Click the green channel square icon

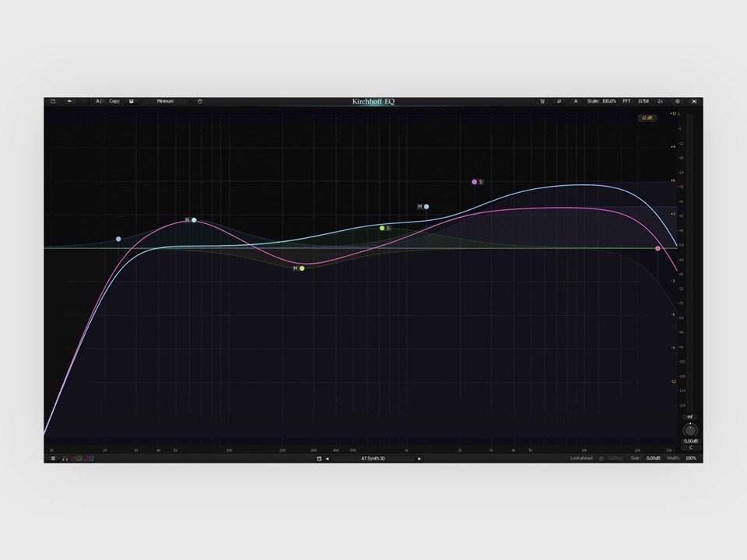pos(79,459)
